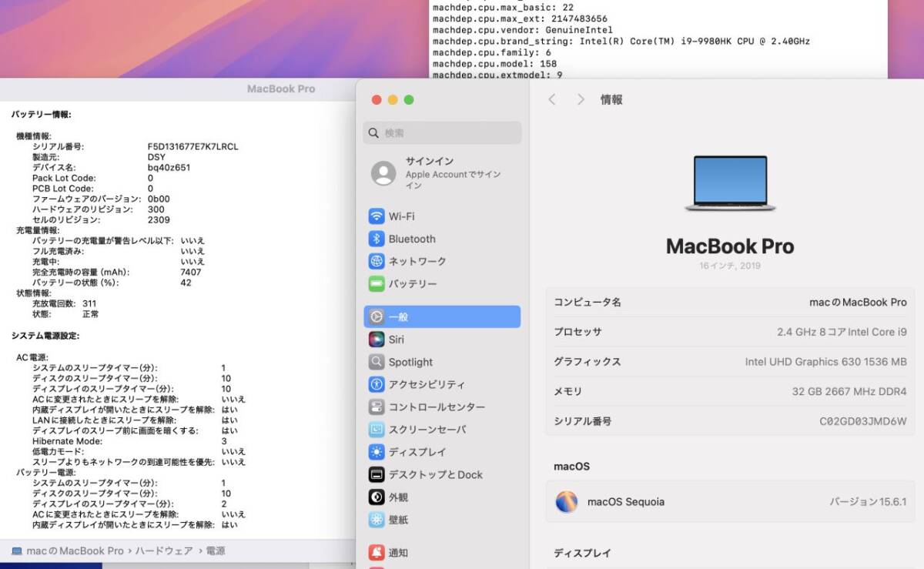Open Siri settings from the sidebar icon
Image resolution: width=924 pixels, height=569 pixels.
pos(377,339)
